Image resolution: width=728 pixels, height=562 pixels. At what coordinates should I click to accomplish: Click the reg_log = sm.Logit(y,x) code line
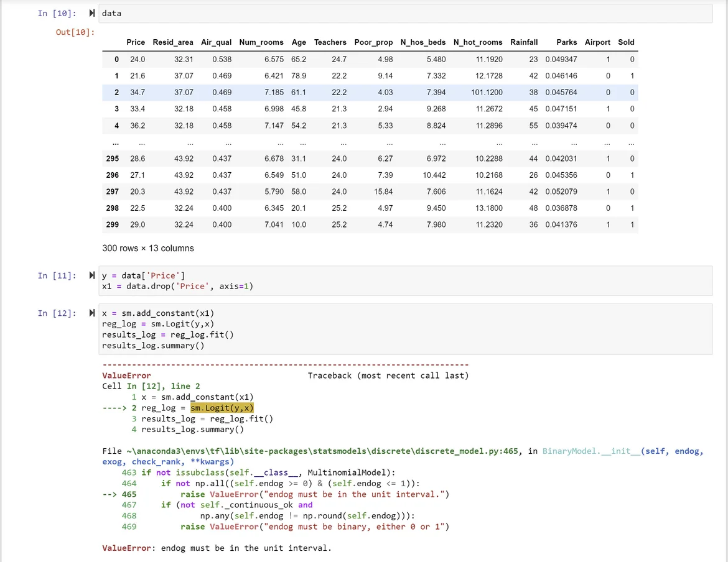[157, 324]
